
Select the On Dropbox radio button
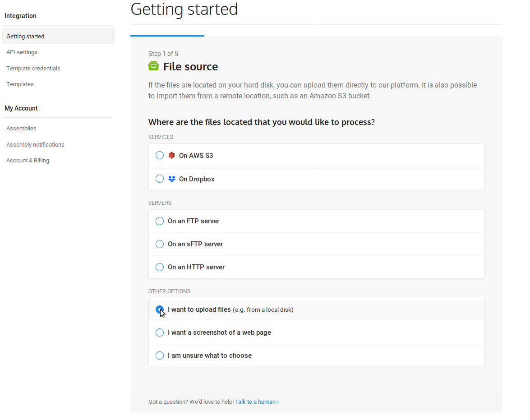(x=160, y=179)
